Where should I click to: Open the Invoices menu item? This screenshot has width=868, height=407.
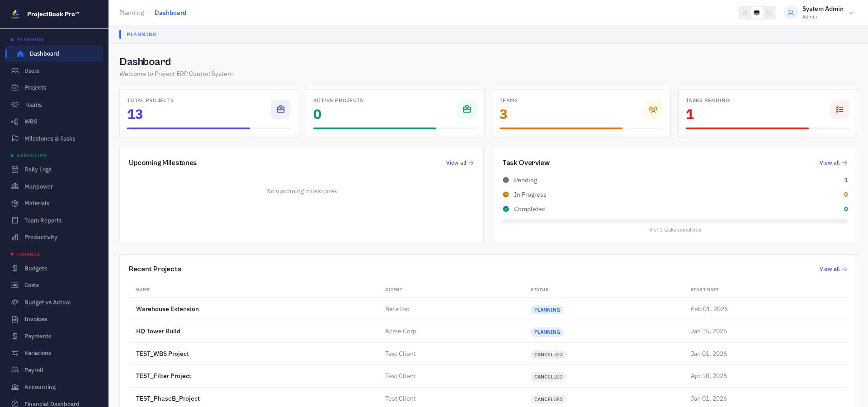coord(54,319)
